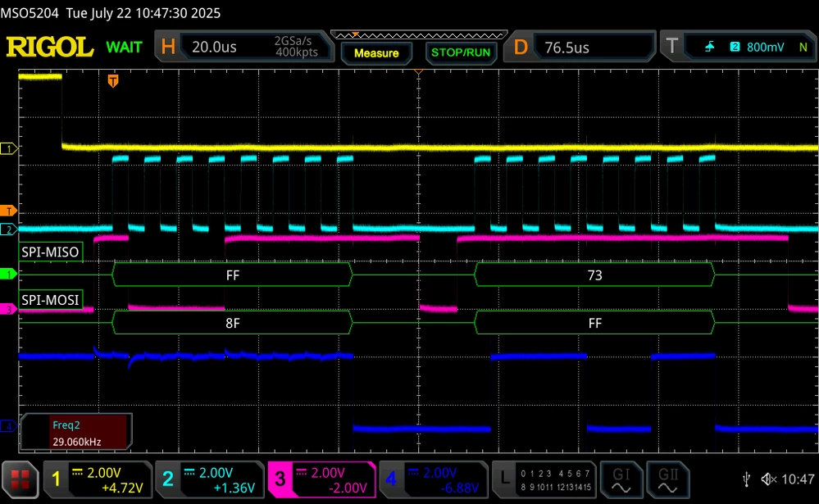Open the red grid function menu icon
The height and width of the screenshot is (504, 819).
pos(20,479)
